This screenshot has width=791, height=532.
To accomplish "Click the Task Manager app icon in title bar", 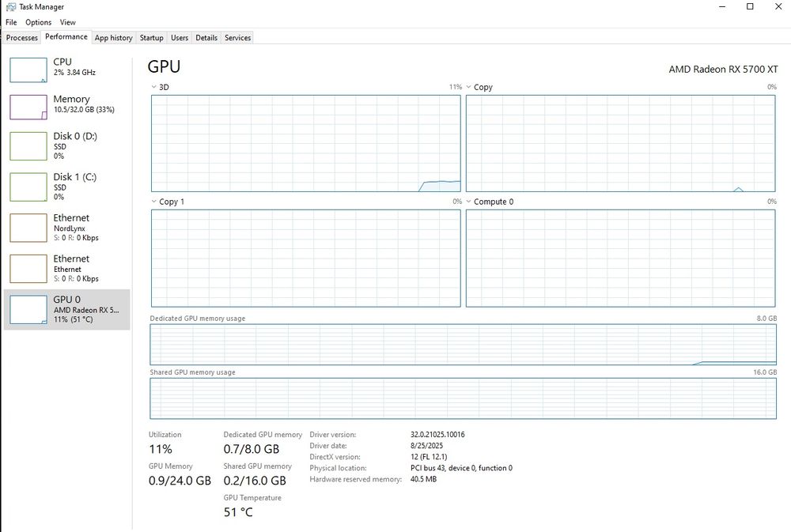I will (10, 7).
